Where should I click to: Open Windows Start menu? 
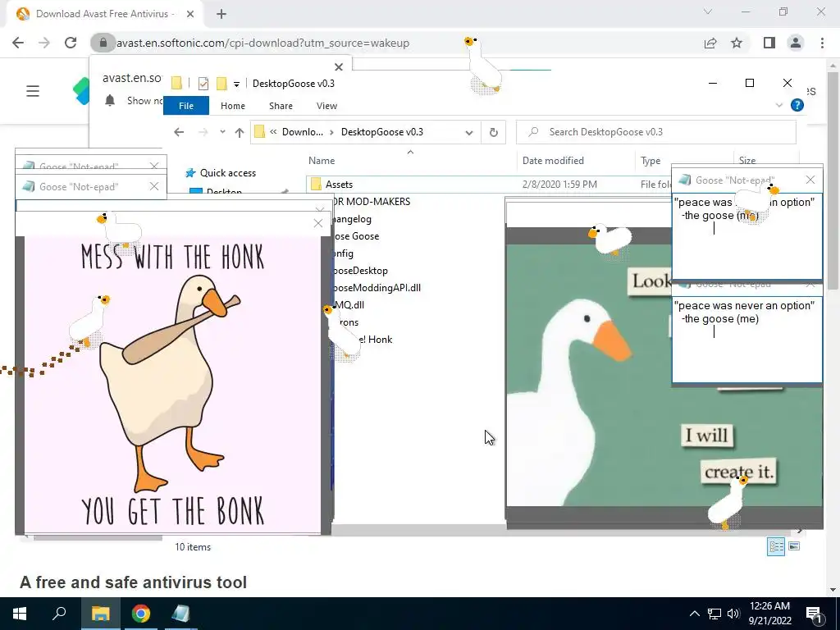(x=20, y=614)
